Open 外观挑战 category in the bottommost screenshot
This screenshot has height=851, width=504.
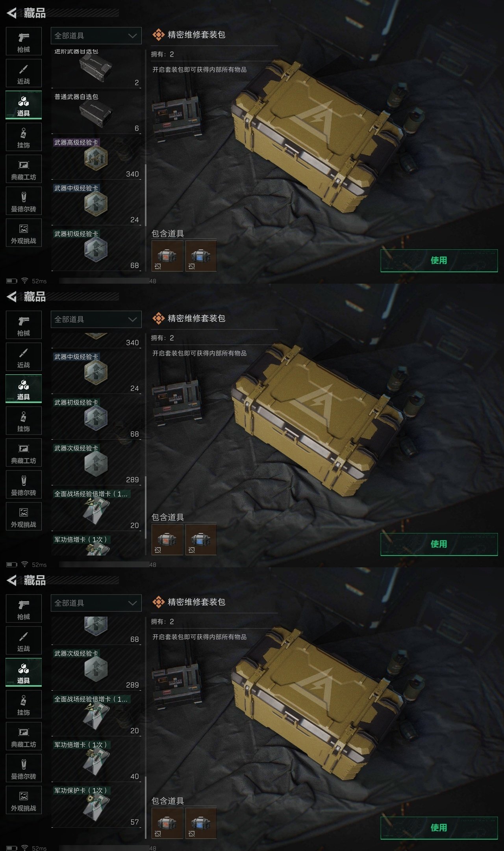point(24,800)
